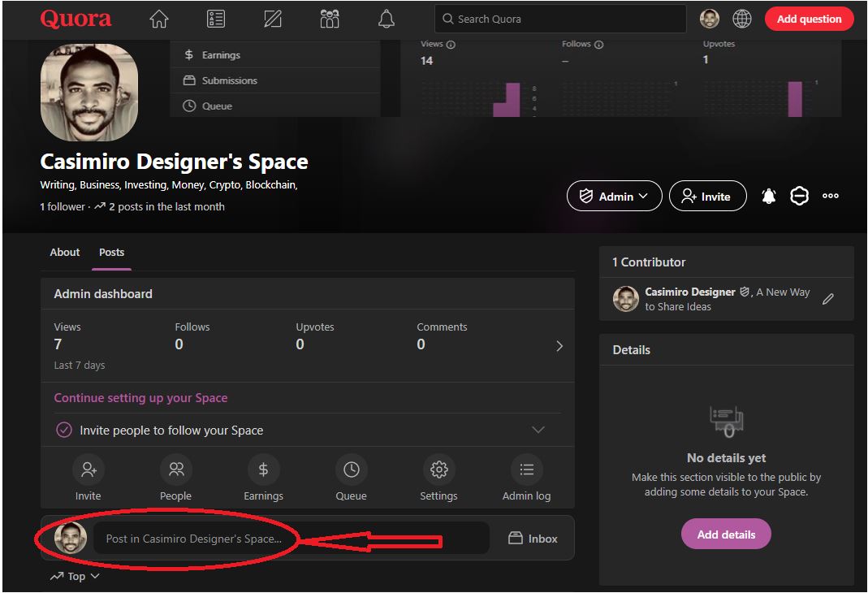This screenshot has width=868, height=593.
Task: Open the notifications bell in navbar
Action: pos(386,19)
